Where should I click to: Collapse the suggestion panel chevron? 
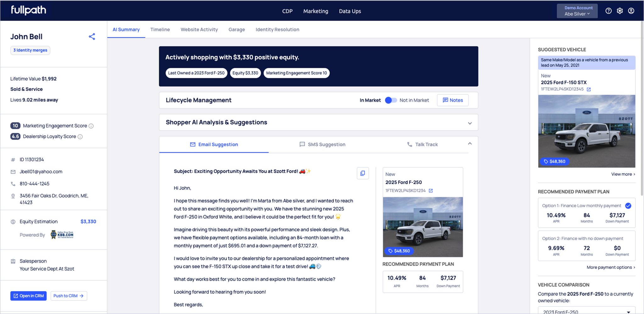[x=470, y=144]
